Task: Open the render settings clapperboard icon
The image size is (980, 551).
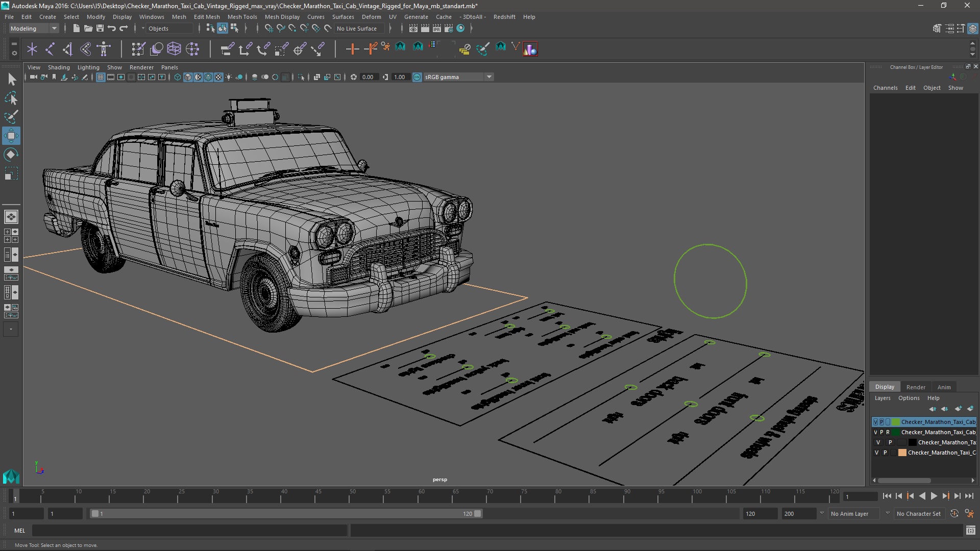Action: tap(449, 29)
